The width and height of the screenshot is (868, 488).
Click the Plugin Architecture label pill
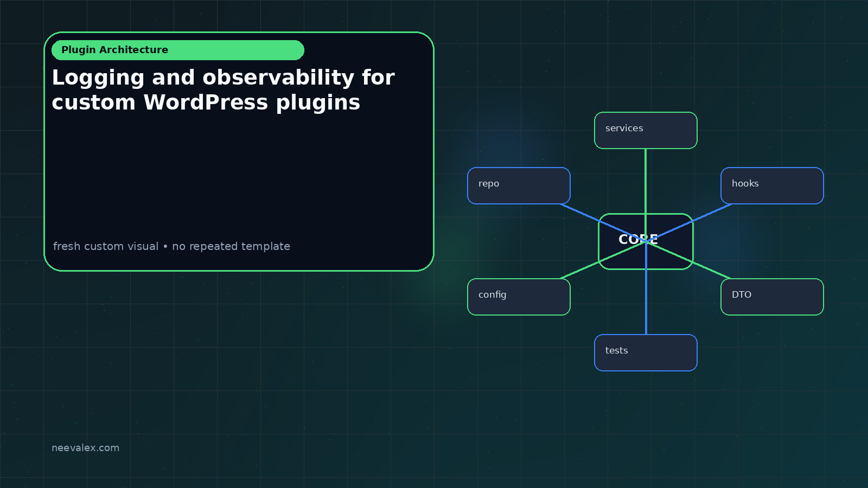click(178, 50)
